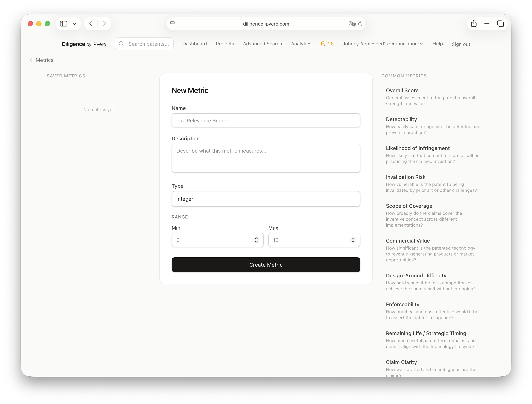
Task: Open a new browser tab
Action: coord(487,24)
